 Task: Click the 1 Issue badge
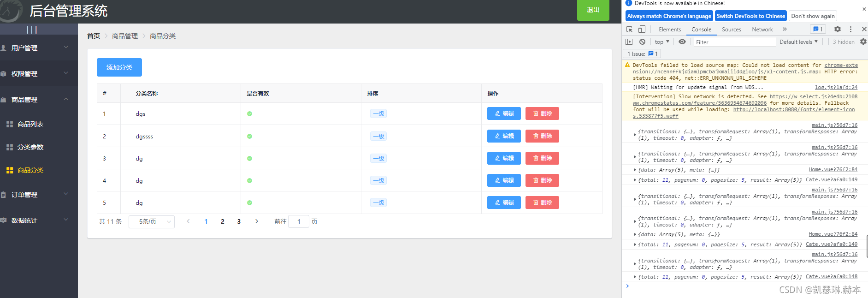pos(642,54)
